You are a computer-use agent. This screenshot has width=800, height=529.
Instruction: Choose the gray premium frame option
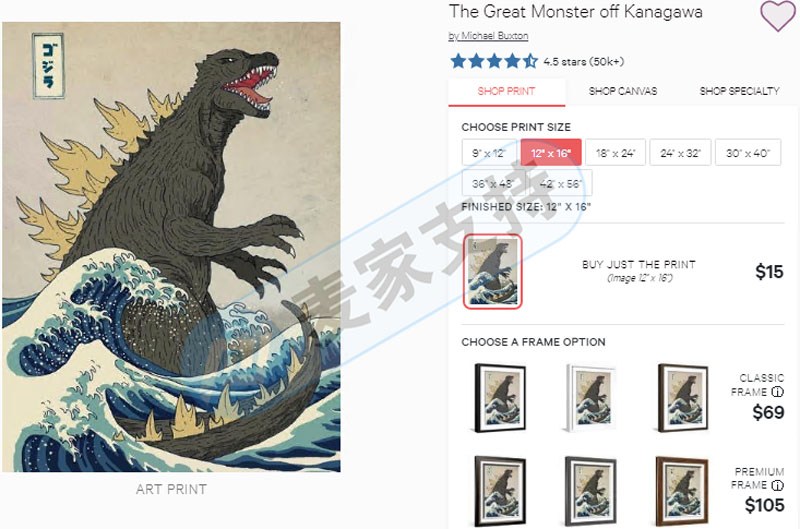tap(590, 491)
